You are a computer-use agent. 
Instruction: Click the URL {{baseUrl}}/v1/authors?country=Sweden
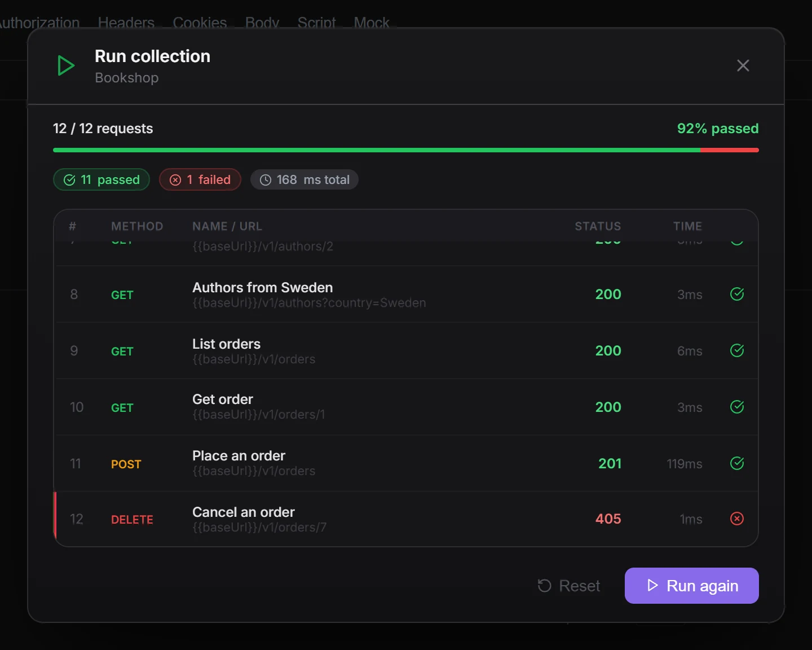(x=309, y=303)
